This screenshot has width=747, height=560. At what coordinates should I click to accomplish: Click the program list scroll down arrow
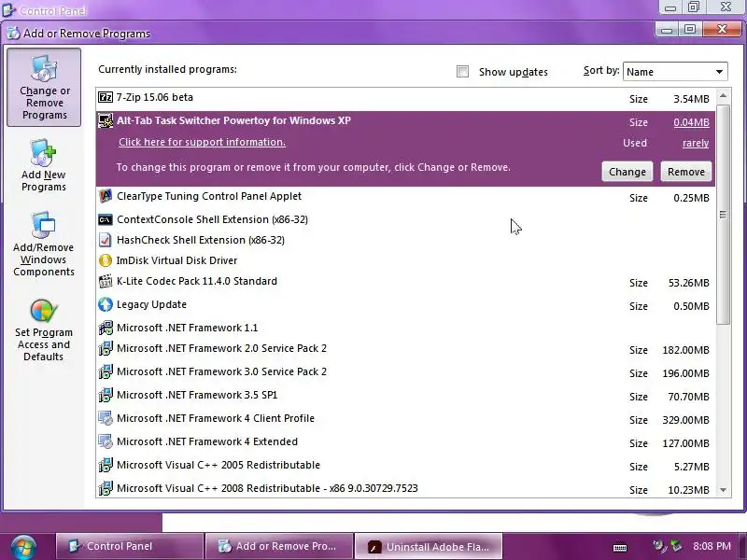(723, 490)
